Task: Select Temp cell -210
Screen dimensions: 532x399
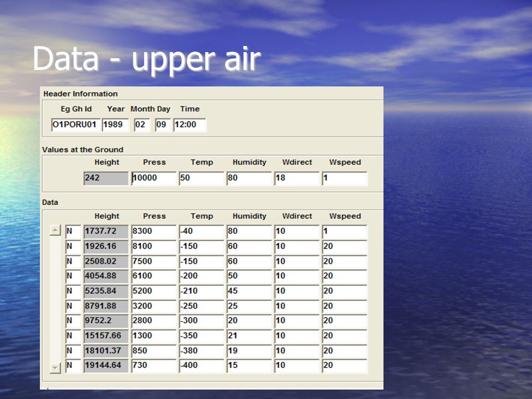Action: coord(202,291)
